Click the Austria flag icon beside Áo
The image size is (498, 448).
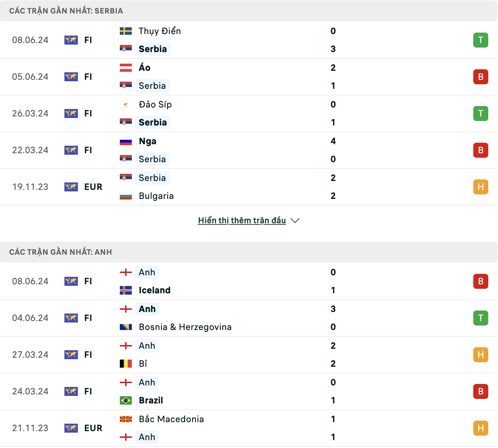126,68
